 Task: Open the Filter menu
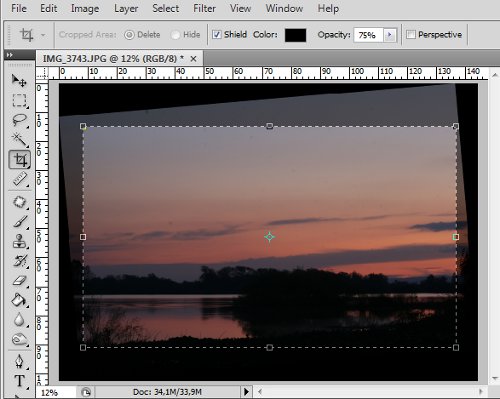click(204, 8)
